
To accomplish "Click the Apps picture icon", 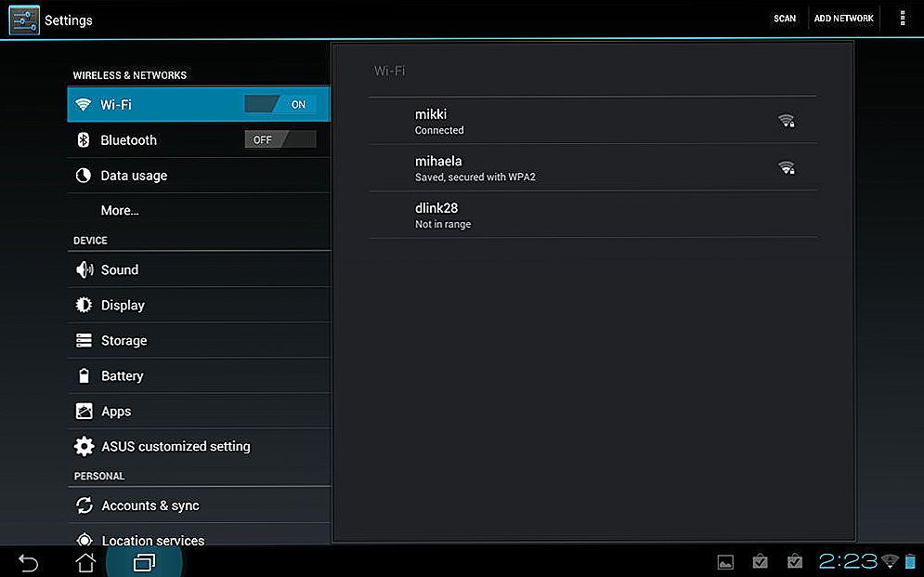I will (84, 411).
